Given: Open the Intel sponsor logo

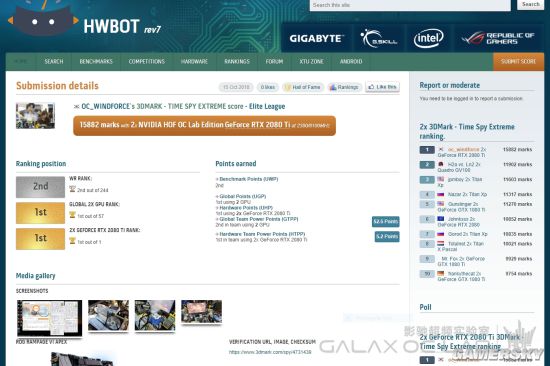Looking at the screenshot, I should [428, 38].
